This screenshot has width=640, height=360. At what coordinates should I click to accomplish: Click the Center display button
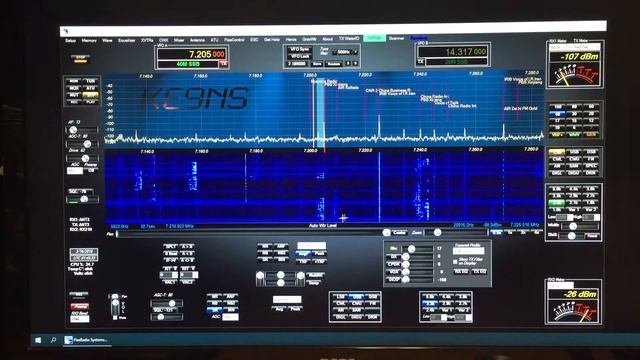(400, 233)
